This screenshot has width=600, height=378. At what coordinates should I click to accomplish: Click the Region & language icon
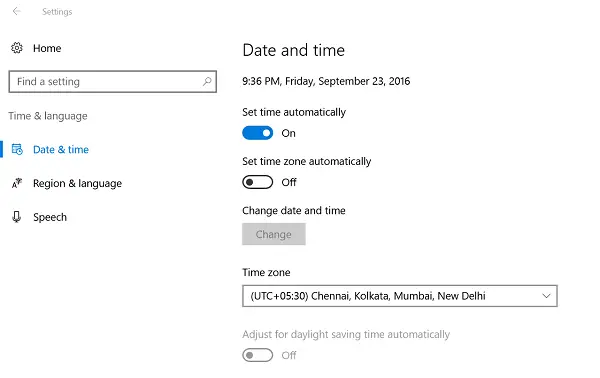click(17, 183)
